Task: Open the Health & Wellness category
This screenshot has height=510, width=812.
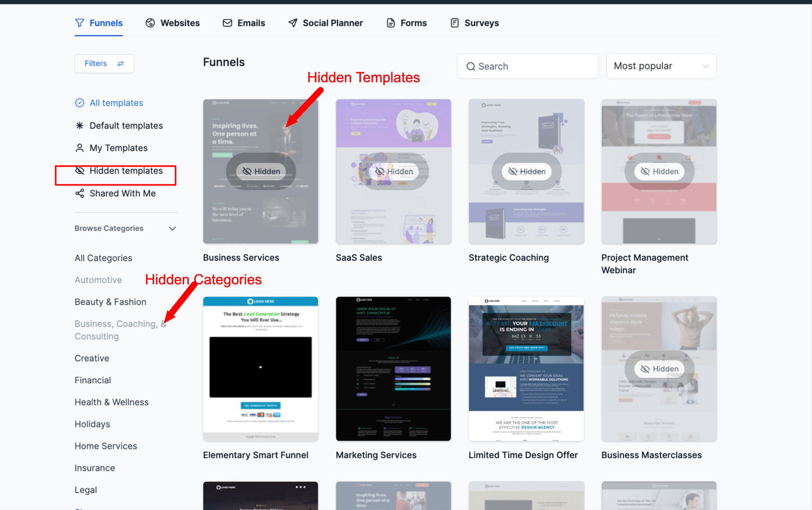Action: 111,402
